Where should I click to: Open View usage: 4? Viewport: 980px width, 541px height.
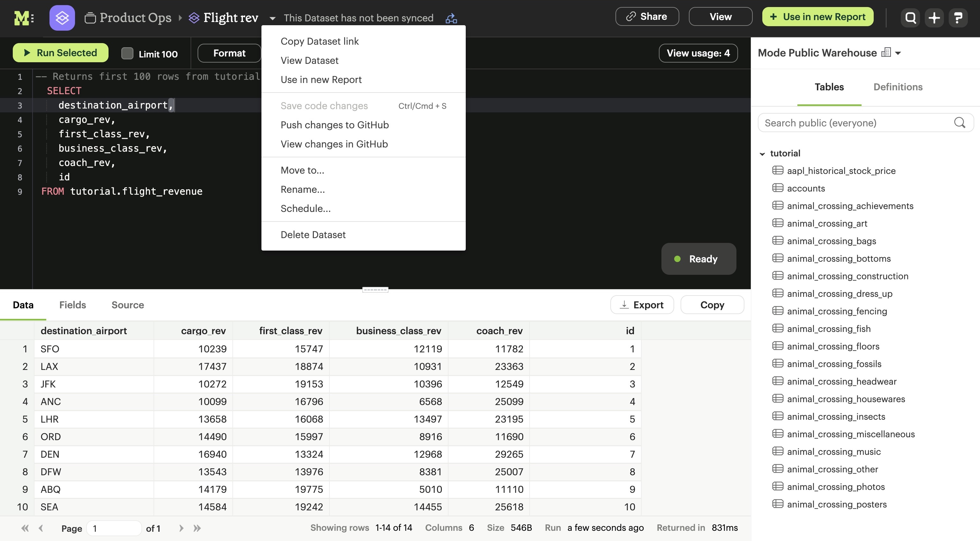698,53
